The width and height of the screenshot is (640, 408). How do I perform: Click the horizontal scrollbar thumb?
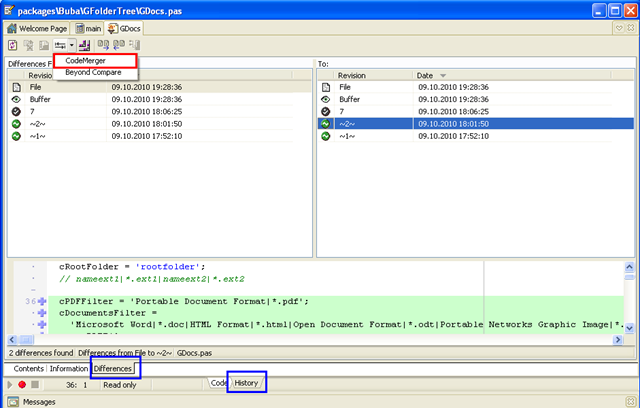[x=26, y=339]
